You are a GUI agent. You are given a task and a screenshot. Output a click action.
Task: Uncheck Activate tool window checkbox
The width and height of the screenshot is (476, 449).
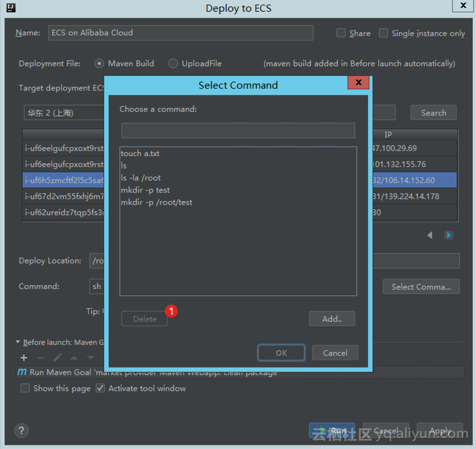point(100,388)
